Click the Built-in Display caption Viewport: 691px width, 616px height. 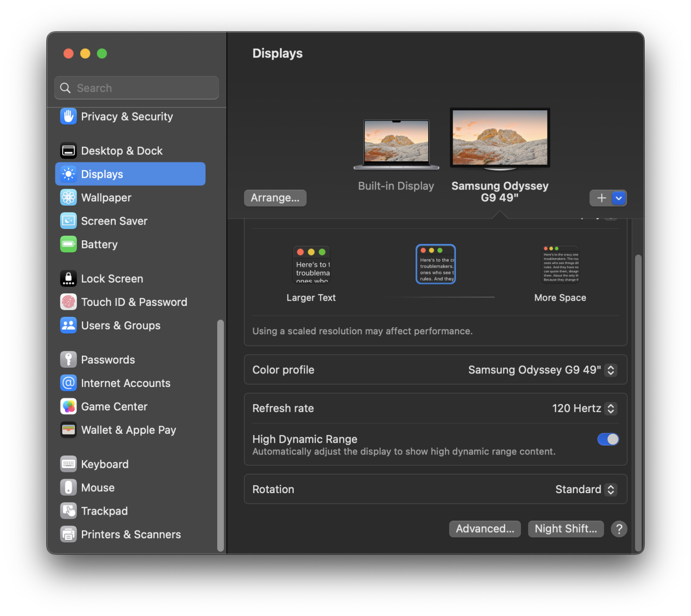(396, 186)
